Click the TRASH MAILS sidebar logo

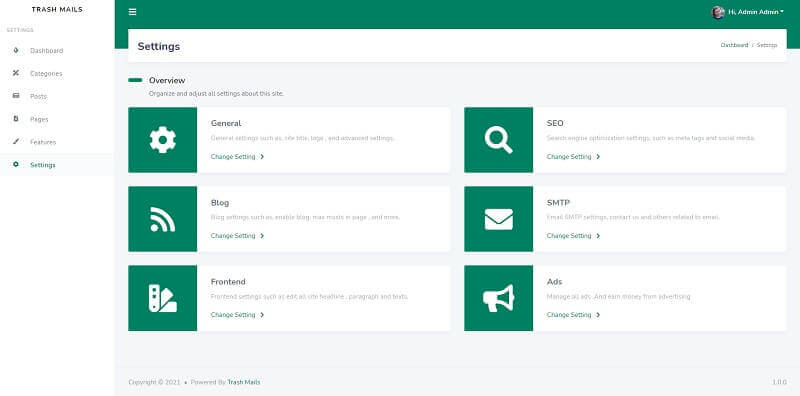point(57,10)
